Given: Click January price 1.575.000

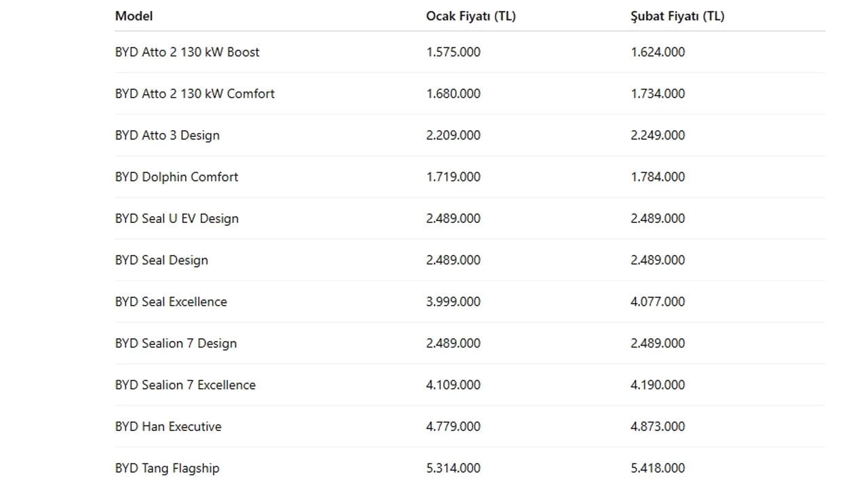Looking at the screenshot, I should [x=453, y=52].
